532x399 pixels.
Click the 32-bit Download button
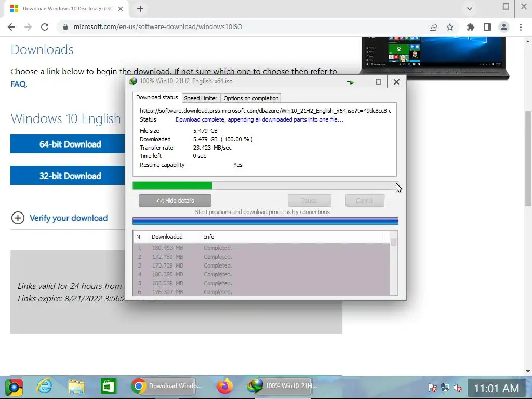tap(68, 176)
